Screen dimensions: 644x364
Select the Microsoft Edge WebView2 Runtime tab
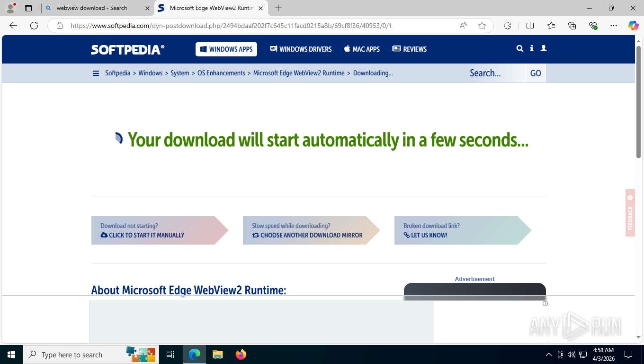(211, 8)
